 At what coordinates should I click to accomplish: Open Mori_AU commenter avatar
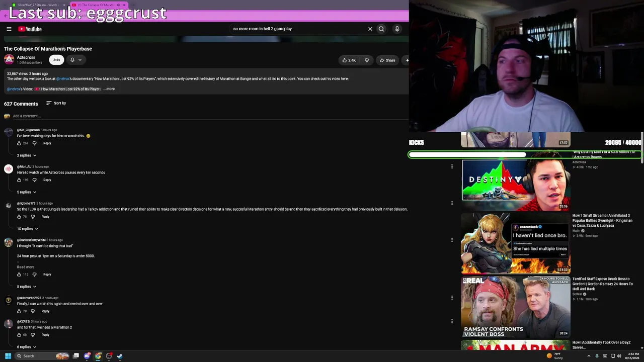(x=9, y=169)
